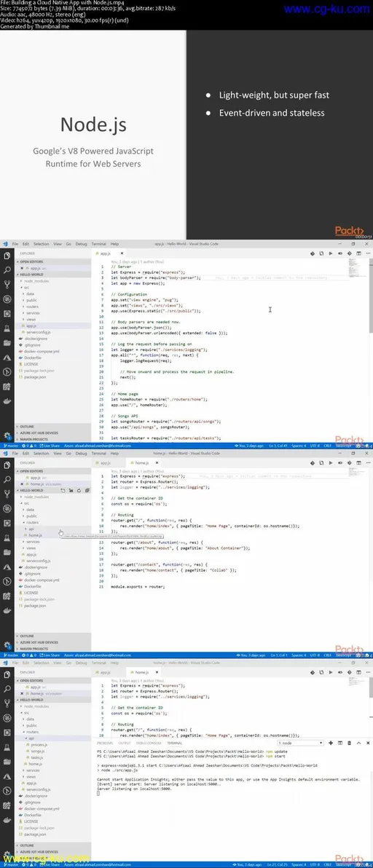Close terminal panel using X icon

point(366,742)
